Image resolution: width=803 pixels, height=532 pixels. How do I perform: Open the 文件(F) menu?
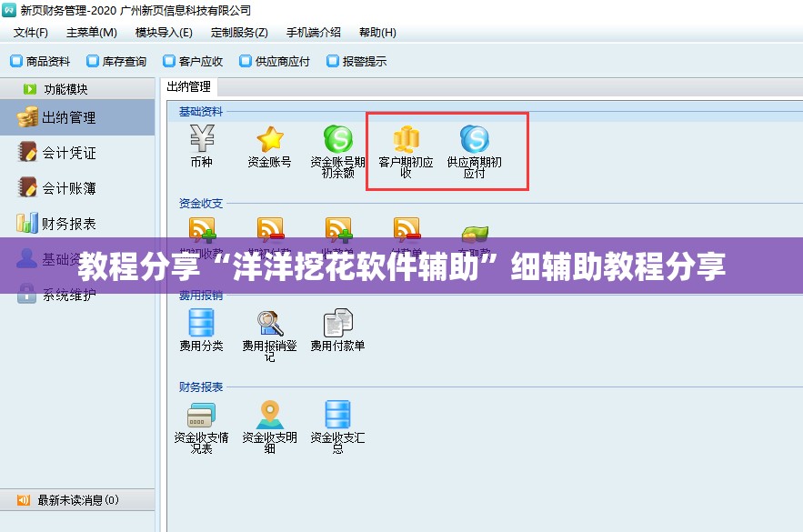point(31,33)
